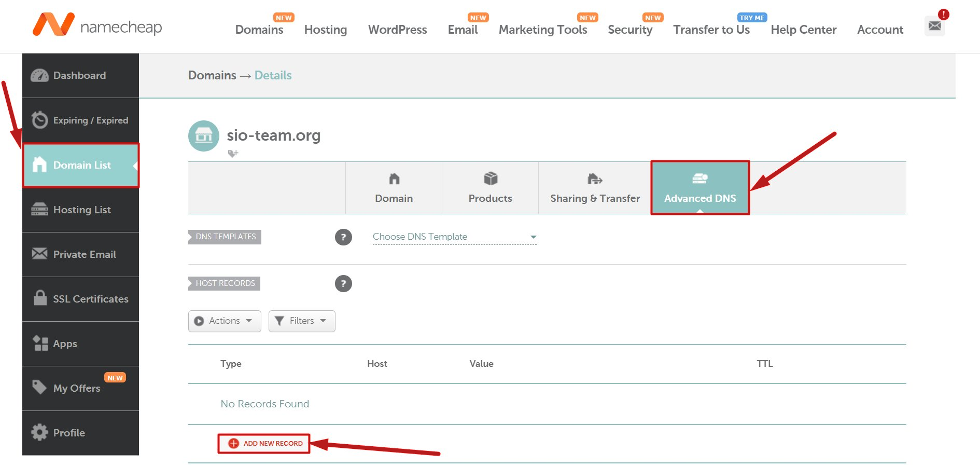Viewport: 980px width, 466px height.
Task: Click the My Offers tag icon
Action: (x=39, y=387)
